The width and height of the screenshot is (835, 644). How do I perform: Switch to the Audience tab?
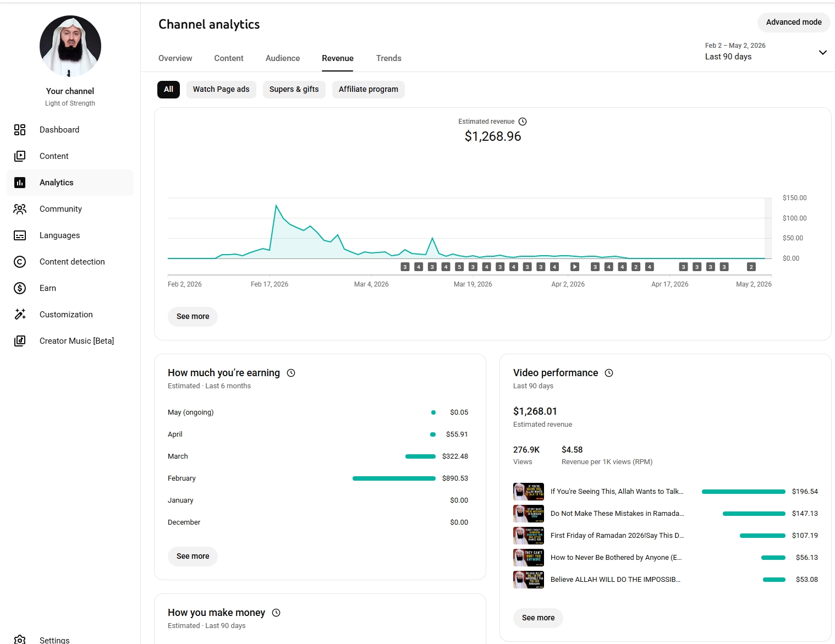283,58
